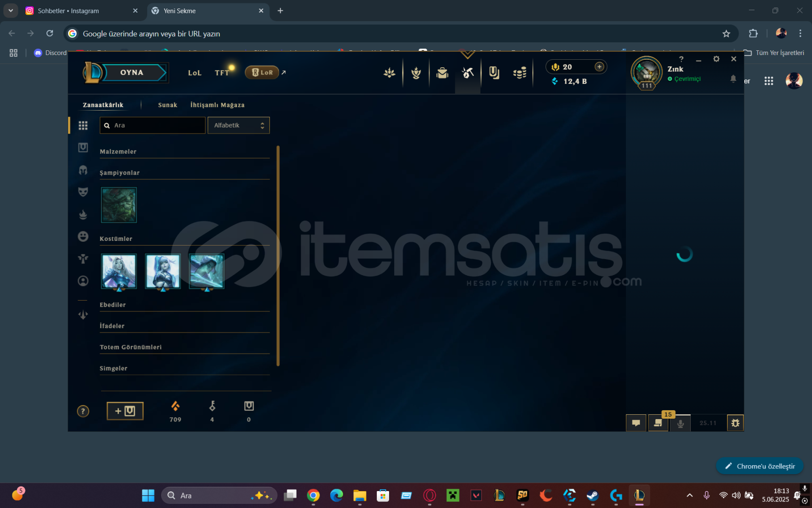Click the Chrome'u özelleştir button
Viewport: 812px width, 508px height.
(760, 466)
